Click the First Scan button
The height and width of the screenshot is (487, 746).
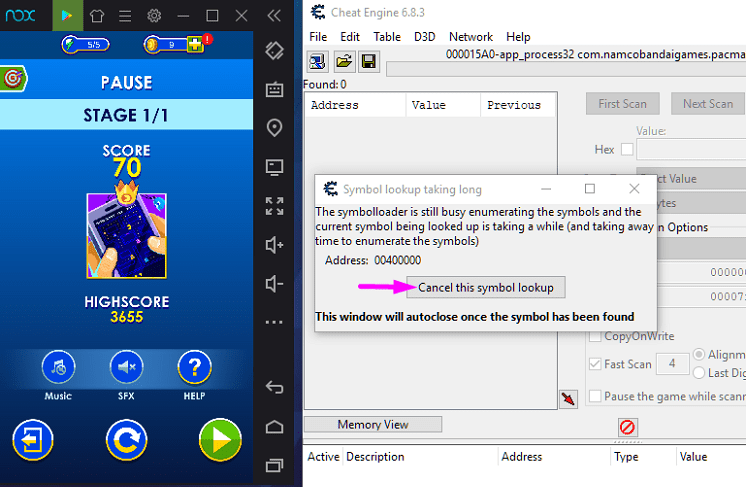click(623, 104)
